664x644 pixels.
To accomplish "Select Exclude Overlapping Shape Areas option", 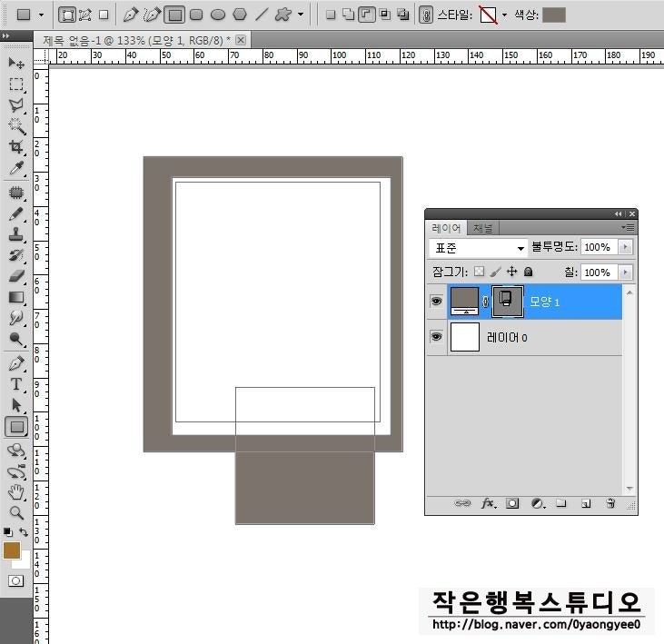I will coord(403,15).
